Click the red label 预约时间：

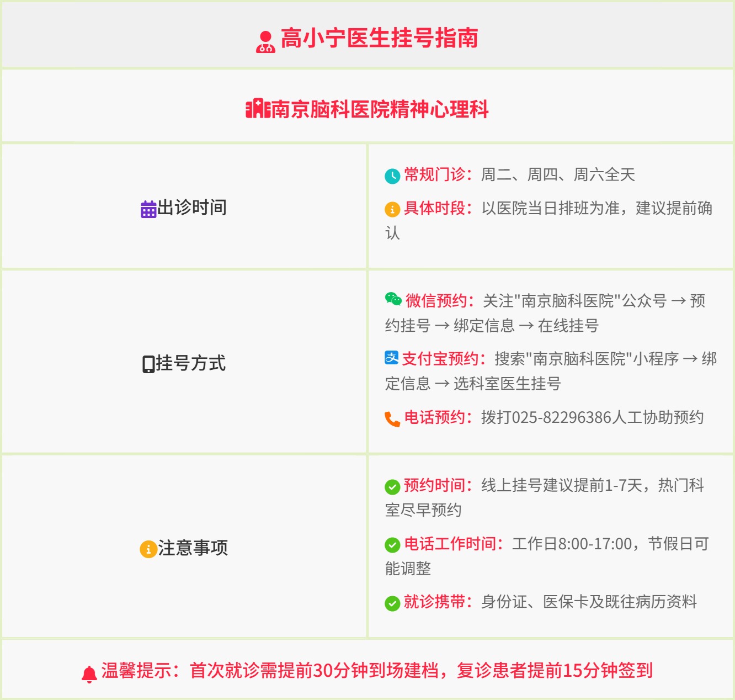439,485
